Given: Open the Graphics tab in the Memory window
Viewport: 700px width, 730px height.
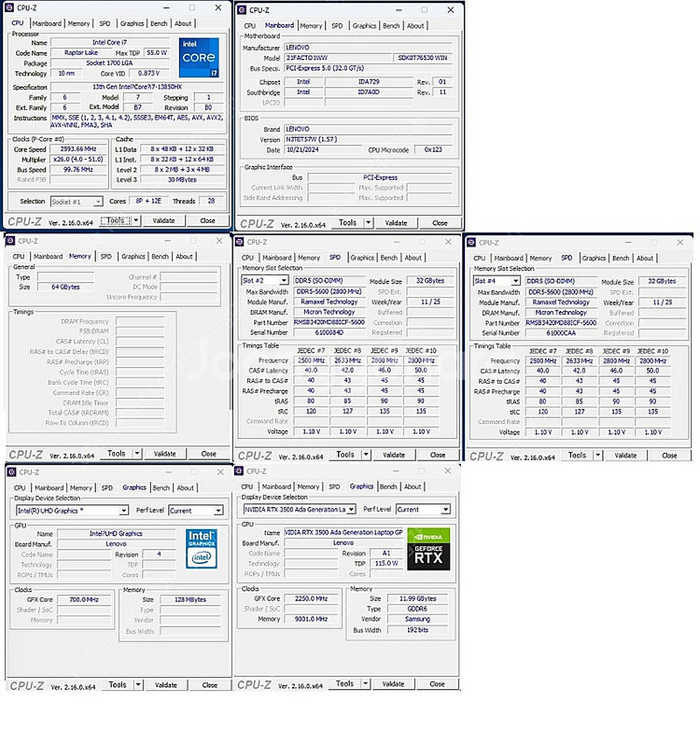Looking at the screenshot, I should coord(133,256).
